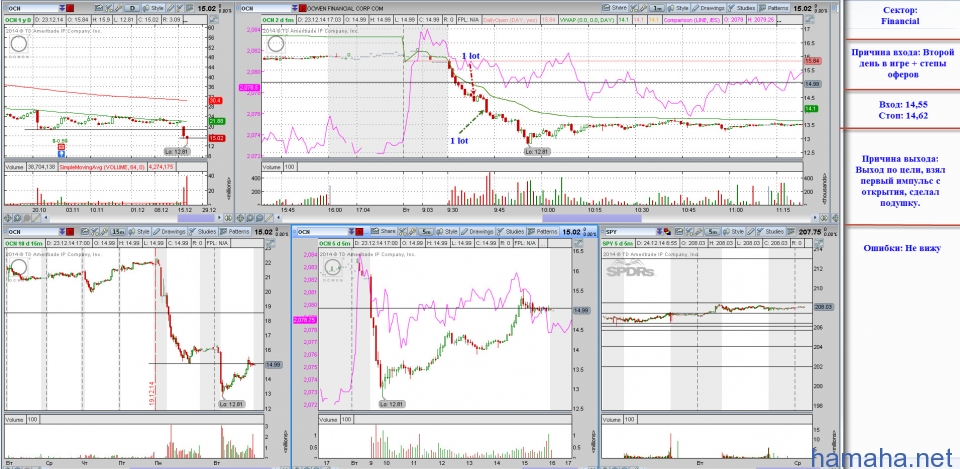Focus the OCN symbol field in the 1-minute chart
The width and height of the screenshot is (960, 469).
(x=264, y=8)
